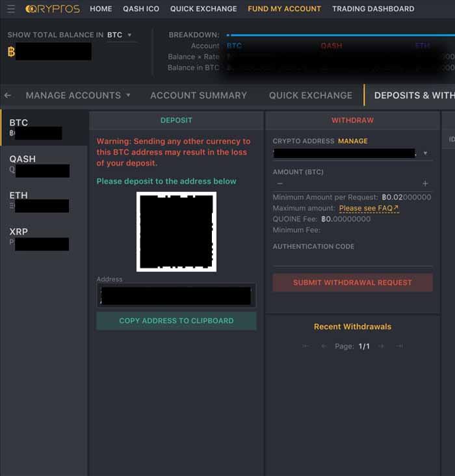Click the QRYPTOS logo

53,9
